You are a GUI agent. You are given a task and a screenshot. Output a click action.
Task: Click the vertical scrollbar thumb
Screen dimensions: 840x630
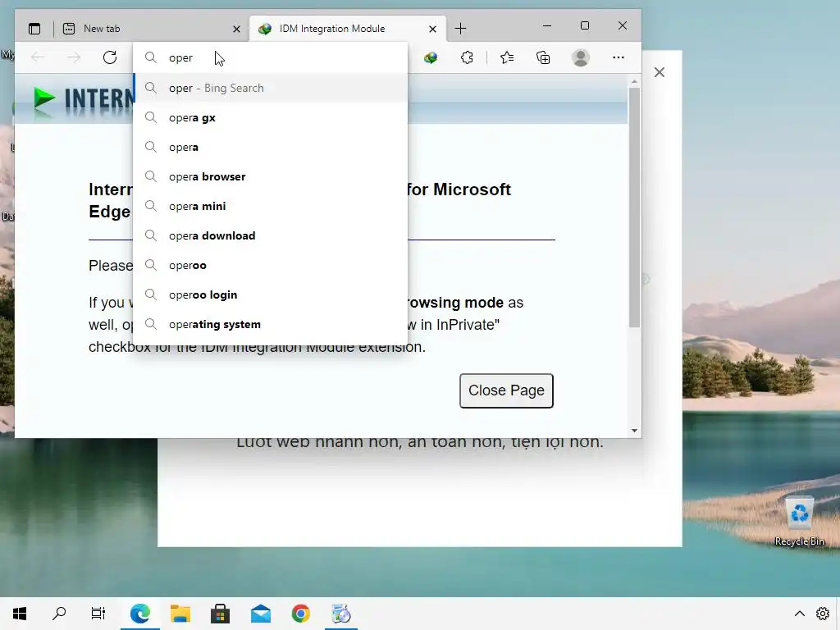click(x=634, y=208)
